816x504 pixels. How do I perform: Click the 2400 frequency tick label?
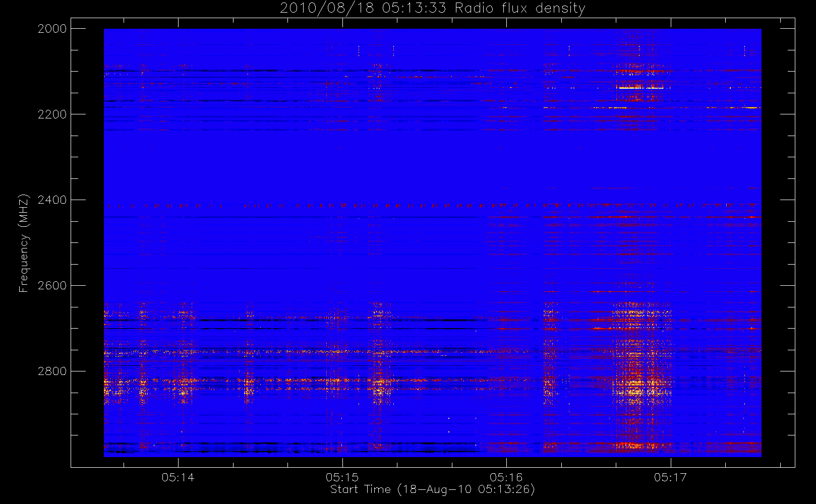click(x=52, y=200)
